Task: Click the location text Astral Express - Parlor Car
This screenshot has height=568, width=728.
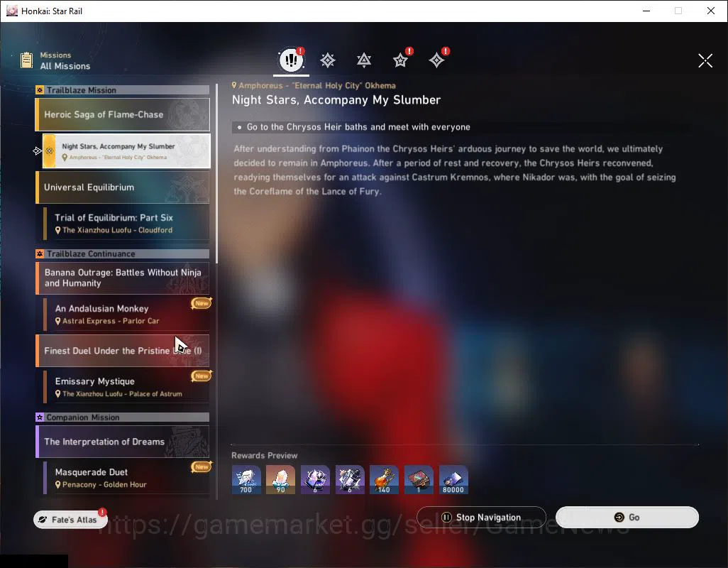Action: click(111, 321)
